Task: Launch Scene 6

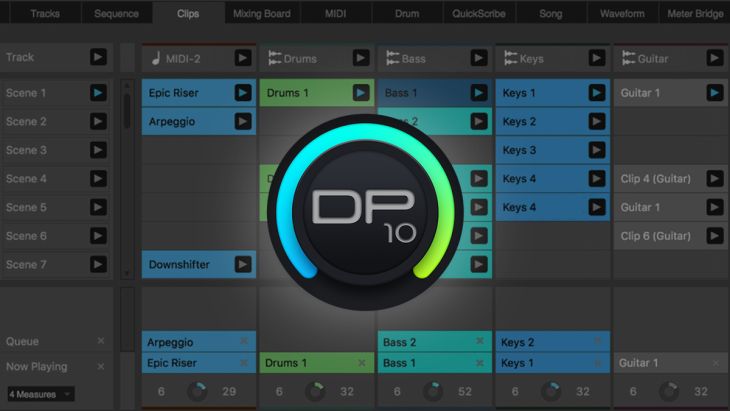Action: [x=98, y=236]
